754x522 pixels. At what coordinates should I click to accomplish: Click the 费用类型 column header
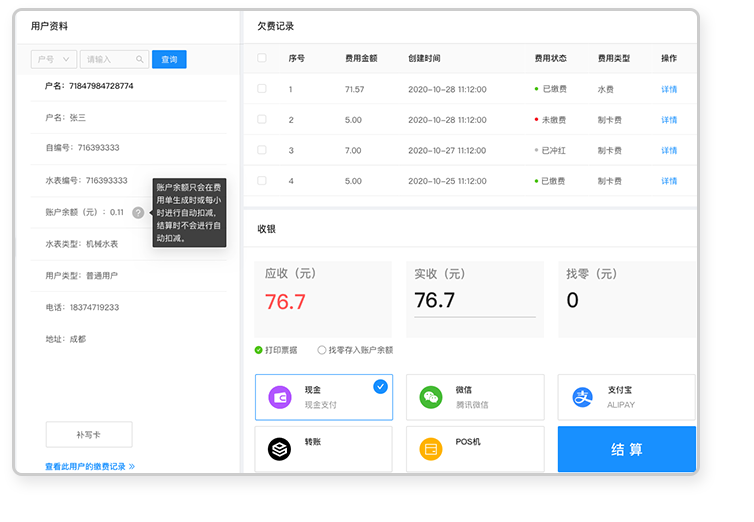point(614,58)
